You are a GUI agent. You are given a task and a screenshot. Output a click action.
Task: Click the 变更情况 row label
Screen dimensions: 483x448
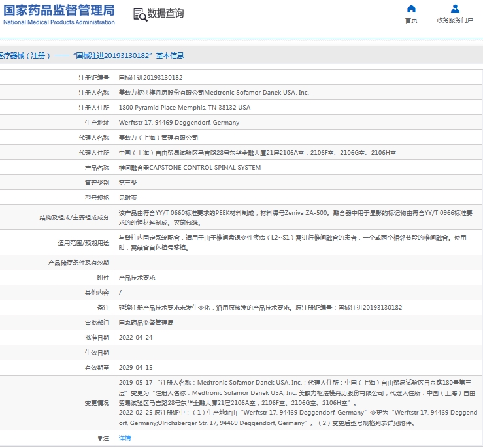[x=97, y=403]
